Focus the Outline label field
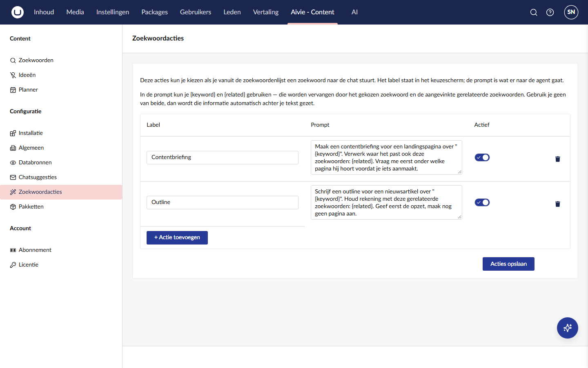This screenshot has width=588, height=368. (x=223, y=202)
